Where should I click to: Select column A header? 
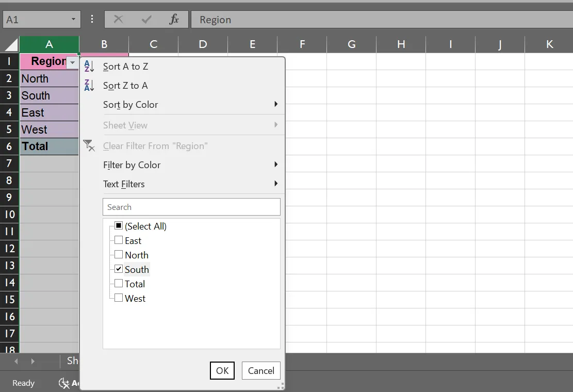click(50, 44)
